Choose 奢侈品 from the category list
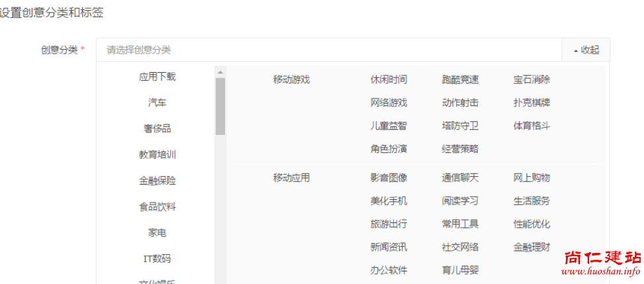The height and width of the screenshot is (284, 644). (x=158, y=128)
